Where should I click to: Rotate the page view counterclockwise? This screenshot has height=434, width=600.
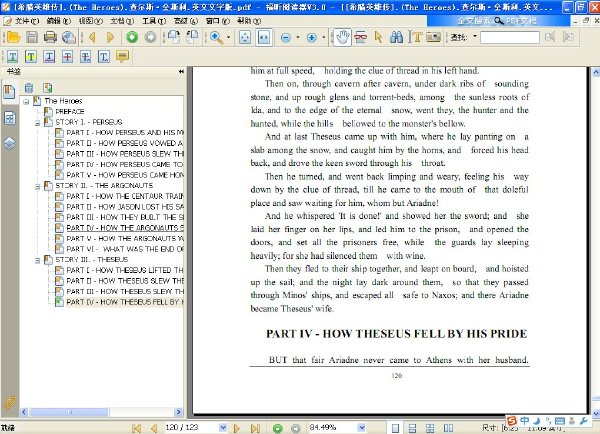pyautogui.click(x=192, y=37)
